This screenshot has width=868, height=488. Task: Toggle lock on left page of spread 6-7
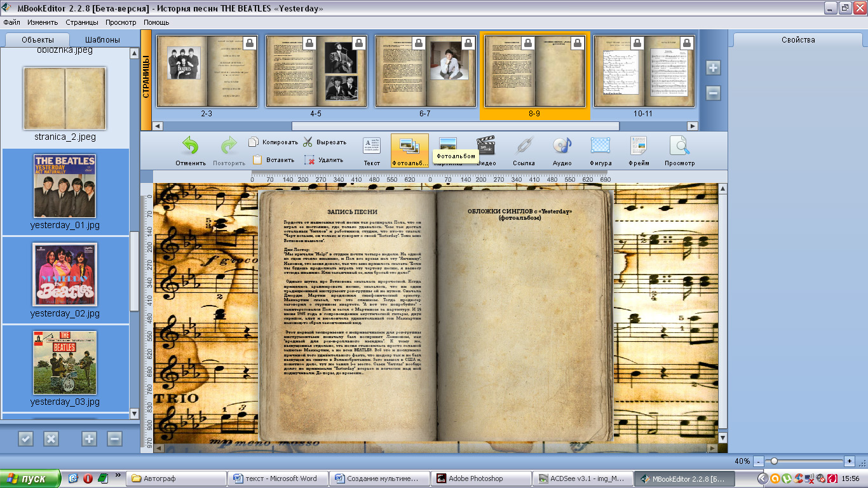pos(419,43)
